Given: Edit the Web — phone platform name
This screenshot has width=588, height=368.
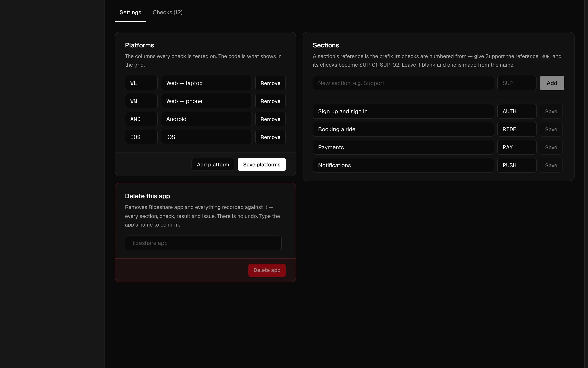Looking at the screenshot, I should (x=206, y=101).
